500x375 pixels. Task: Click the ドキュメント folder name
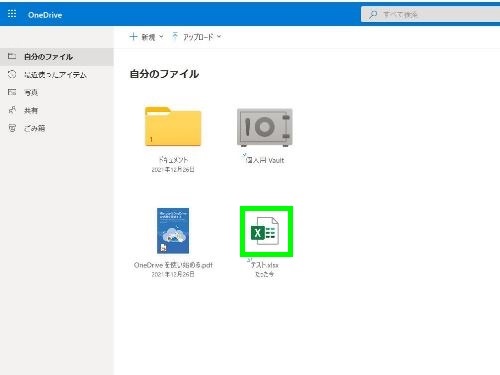click(173, 160)
